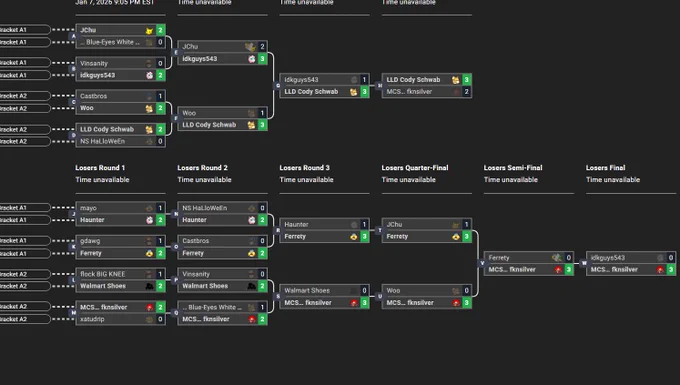Click Bracket A1 pill leading to JChu

click(x=25, y=30)
